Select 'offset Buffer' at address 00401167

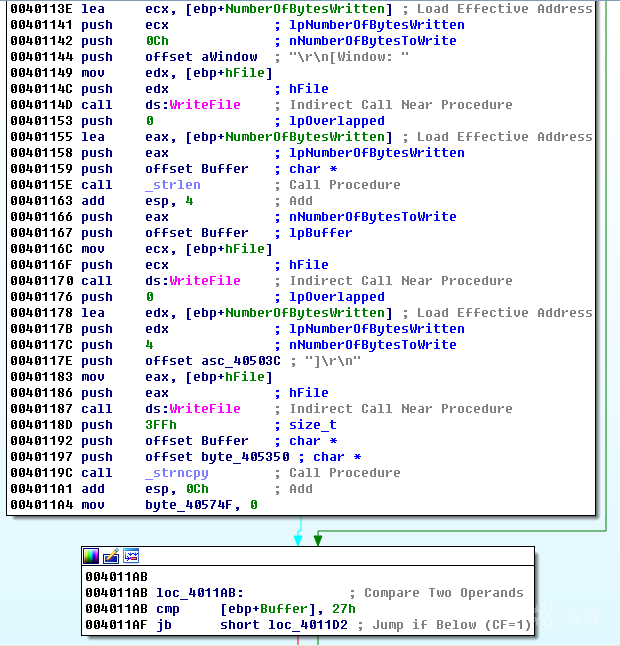point(197,233)
